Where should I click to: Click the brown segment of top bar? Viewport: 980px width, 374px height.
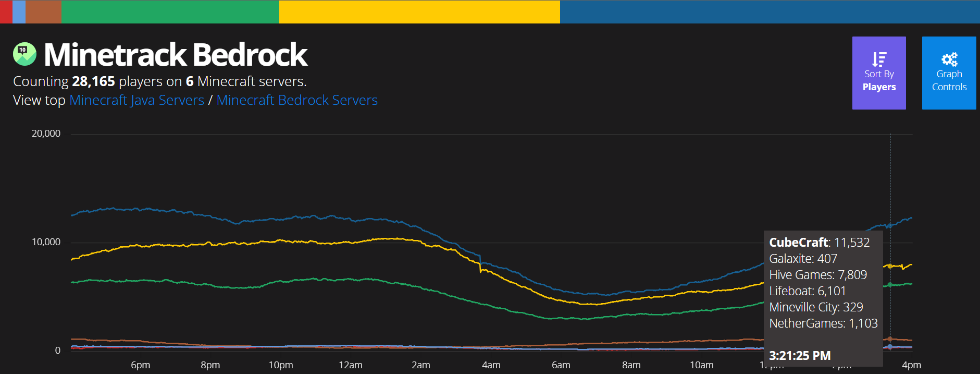coord(44,11)
